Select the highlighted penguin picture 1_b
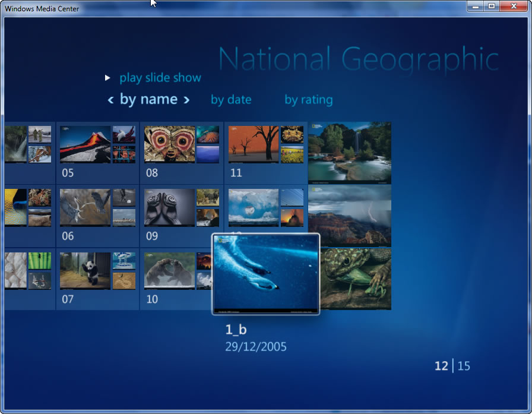This screenshot has height=414, width=532. [265, 274]
